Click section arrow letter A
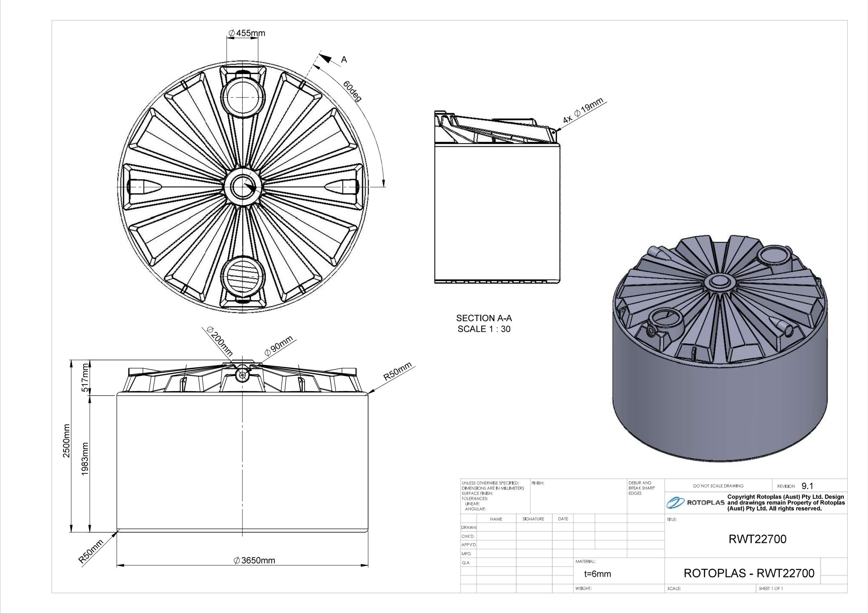 point(344,59)
